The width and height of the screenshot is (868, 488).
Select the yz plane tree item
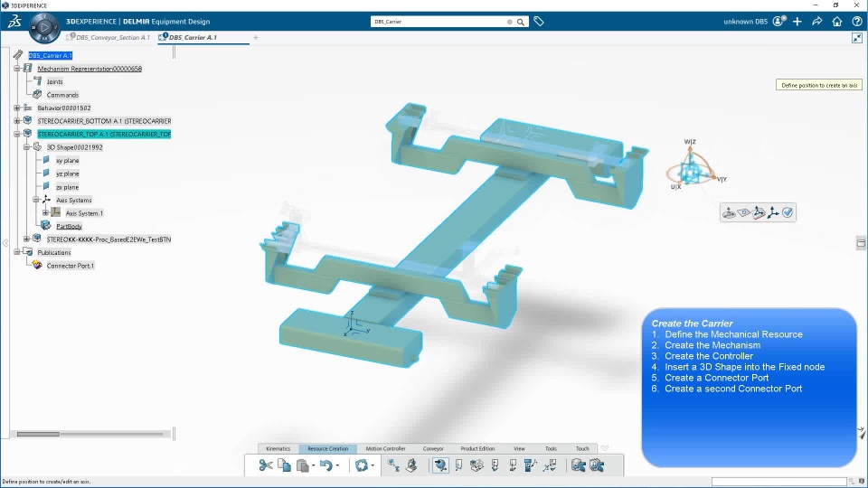[68, 174]
